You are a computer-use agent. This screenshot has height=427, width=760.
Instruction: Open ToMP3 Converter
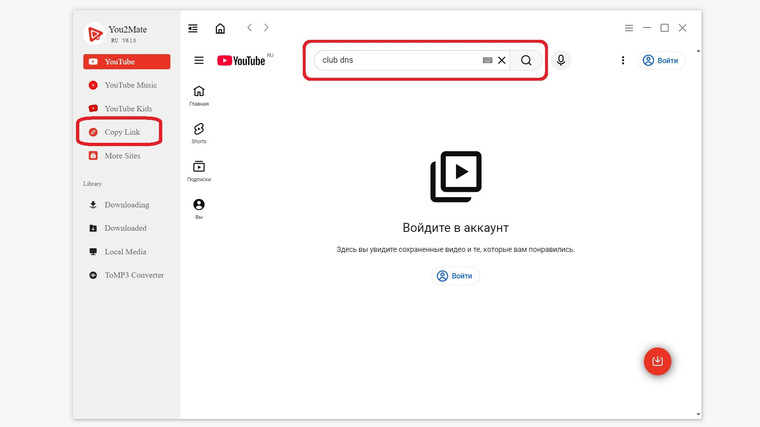tap(127, 275)
